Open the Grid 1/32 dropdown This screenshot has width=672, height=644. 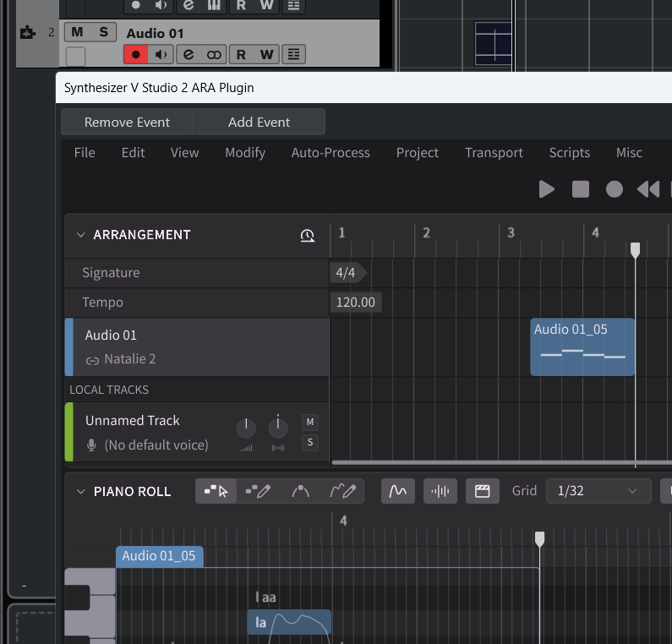click(x=598, y=491)
